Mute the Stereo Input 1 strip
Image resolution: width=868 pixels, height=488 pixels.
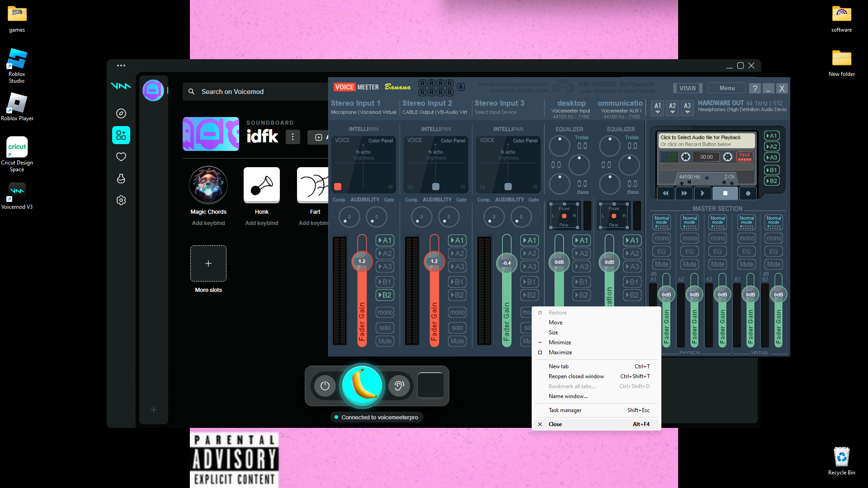(385, 341)
